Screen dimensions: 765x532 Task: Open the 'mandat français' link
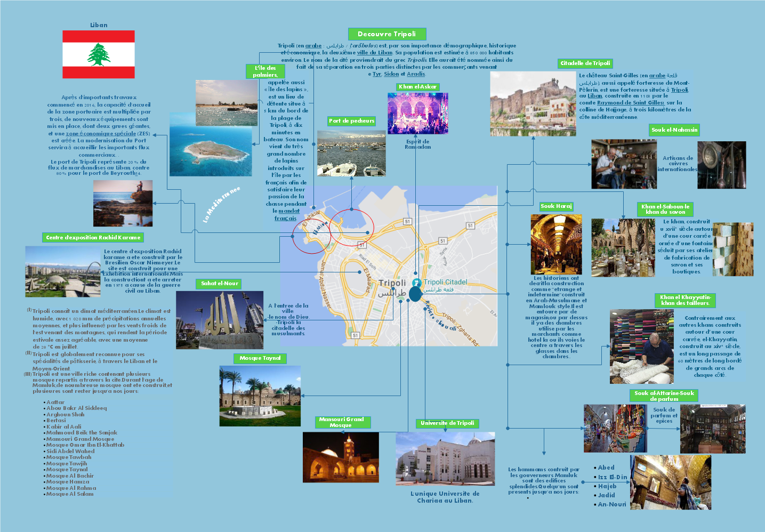coord(286,215)
